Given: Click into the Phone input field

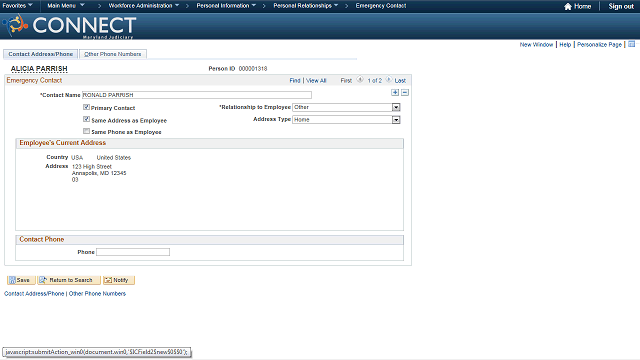Looking at the screenshot, I should pyautogui.click(x=133, y=252).
